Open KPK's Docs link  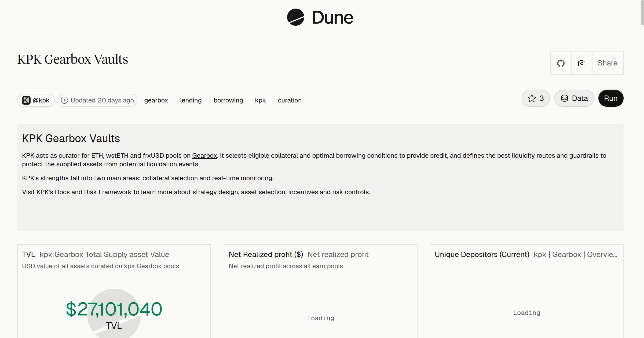62,192
